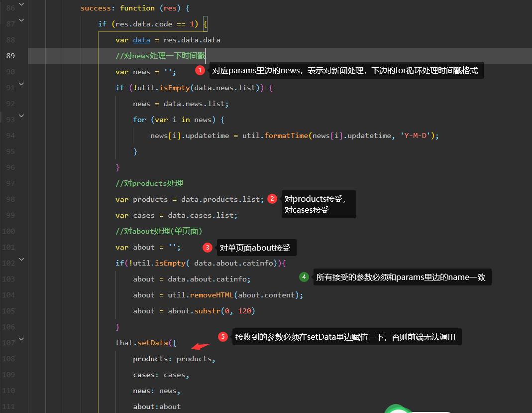Fold the setData block at line 107
Viewport: 532px width, 413px height.
pos(21,339)
